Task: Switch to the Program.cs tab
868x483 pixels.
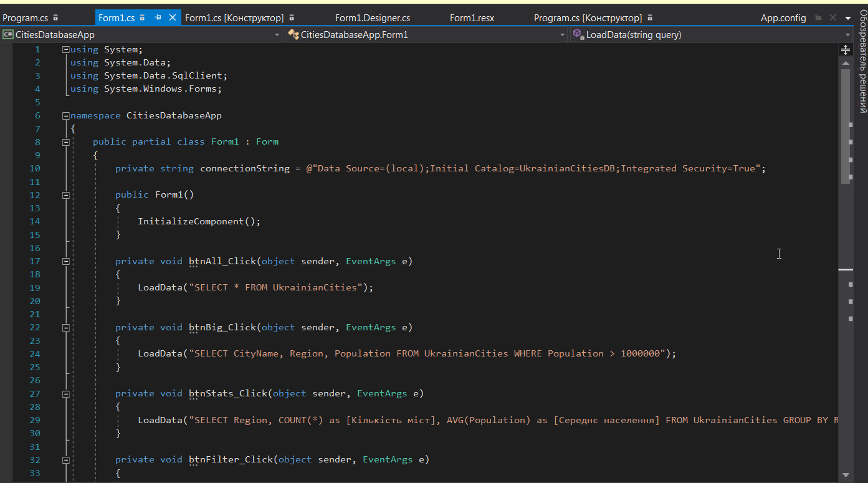Action: [25, 18]
